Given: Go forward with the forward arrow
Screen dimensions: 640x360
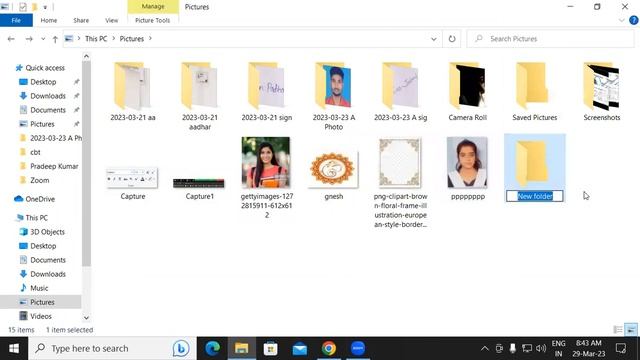Looking at the screenshot, I should coord(29,39).
